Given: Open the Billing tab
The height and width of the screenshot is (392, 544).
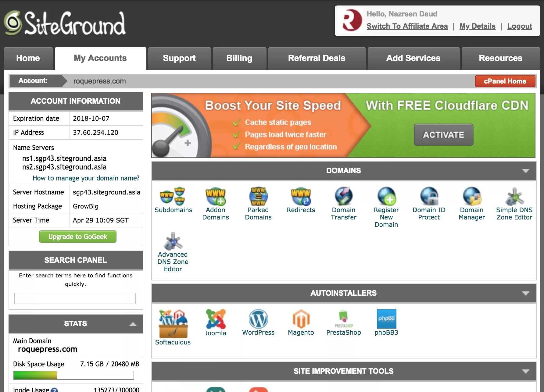Looking at the screenshot, I should (239, 58).
